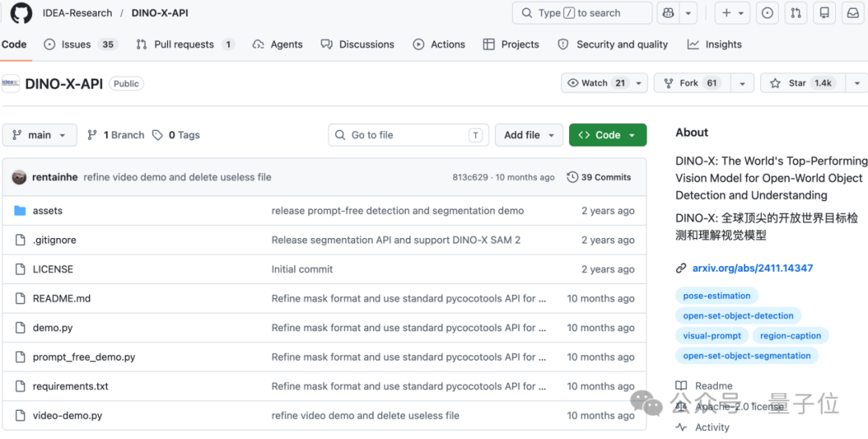Image resolution: width=868 pixels, height=439 pixels.
Task: Switch to the Insights tab
Action: click(x=714, y=44)
